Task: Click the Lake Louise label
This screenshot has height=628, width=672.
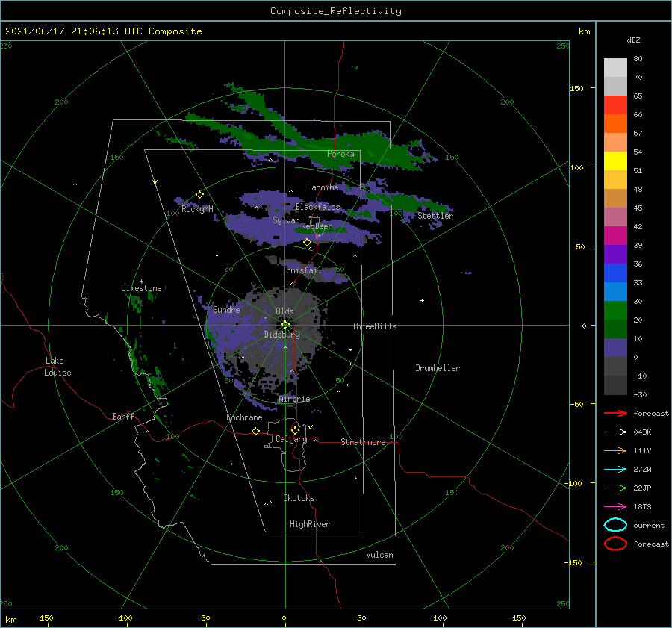Action: click(57, 367)
